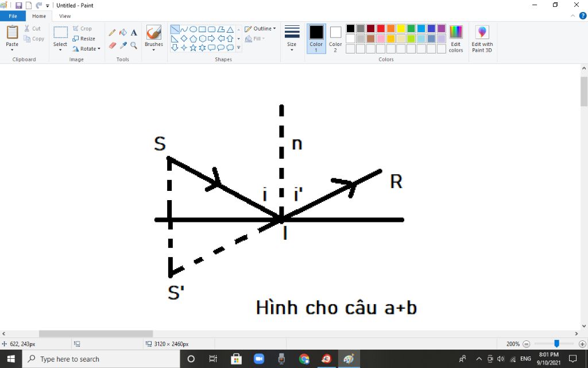Open the Resize dialog

tap(84, 39)
